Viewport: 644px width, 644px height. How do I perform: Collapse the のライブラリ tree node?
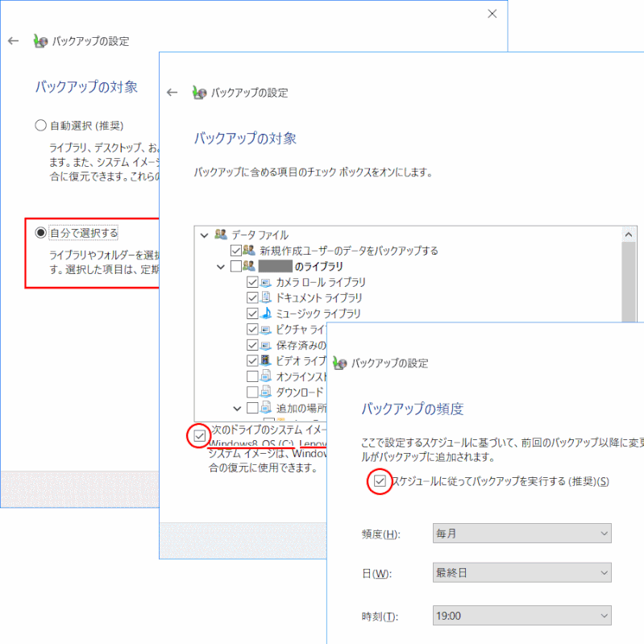point(221,267)
